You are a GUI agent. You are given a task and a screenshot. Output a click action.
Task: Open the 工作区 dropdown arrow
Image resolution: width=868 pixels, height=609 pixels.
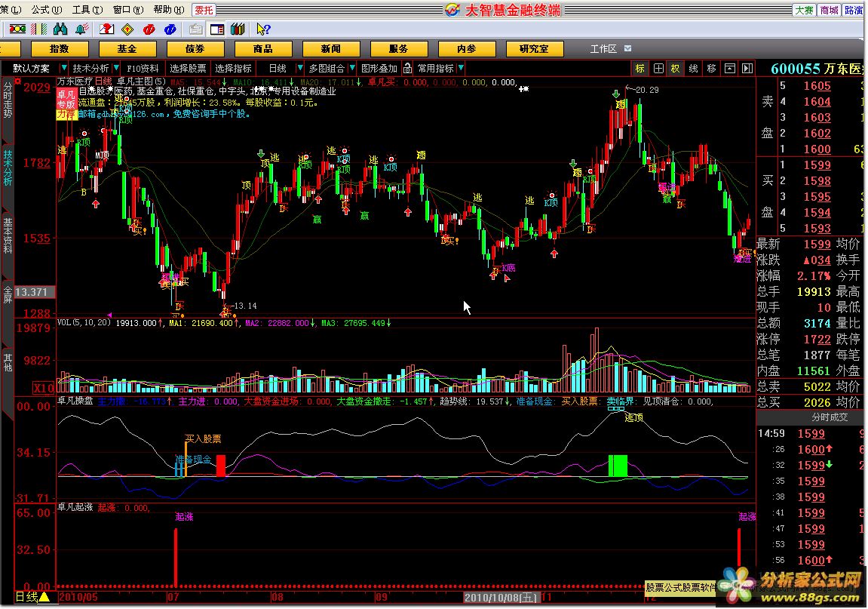pos(627,49)
